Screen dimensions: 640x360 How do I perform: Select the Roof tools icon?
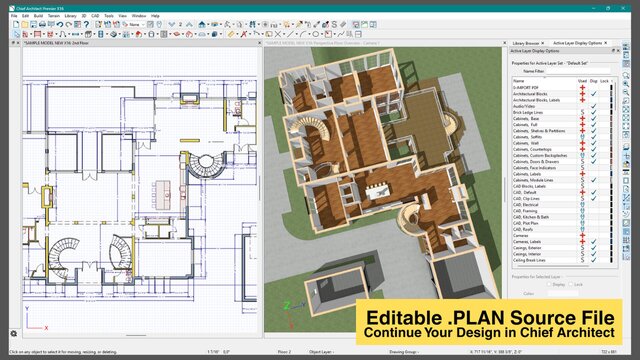[139, 34]
